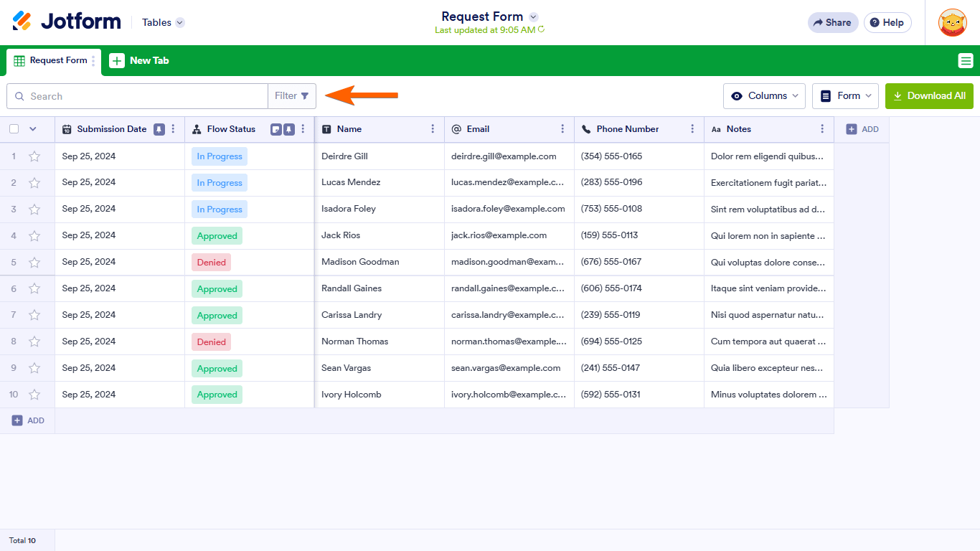Star the Deirdre Gill row
980x551 pixels.
coord(34,156)
